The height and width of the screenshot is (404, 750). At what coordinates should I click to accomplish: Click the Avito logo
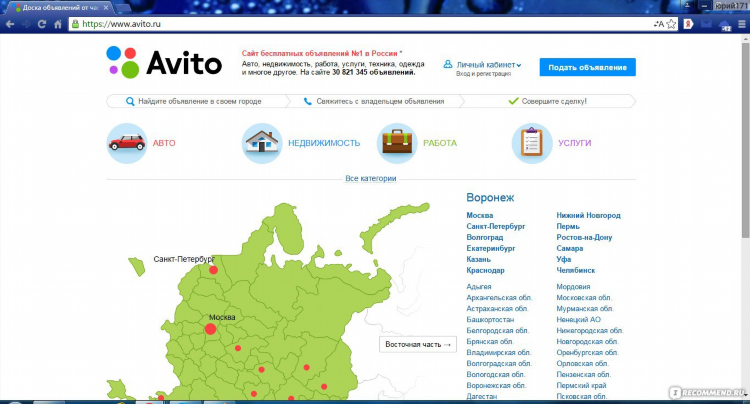(x=164, y=62)
